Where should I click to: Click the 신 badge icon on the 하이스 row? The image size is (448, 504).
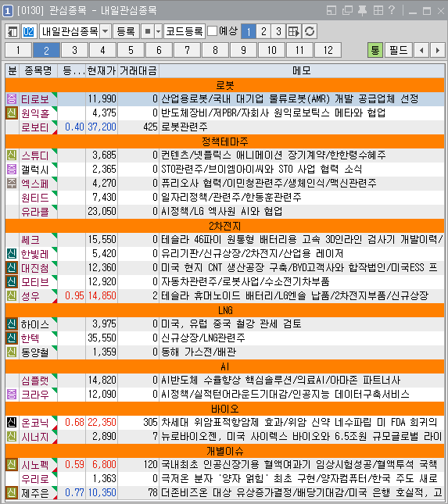[12, 324]
